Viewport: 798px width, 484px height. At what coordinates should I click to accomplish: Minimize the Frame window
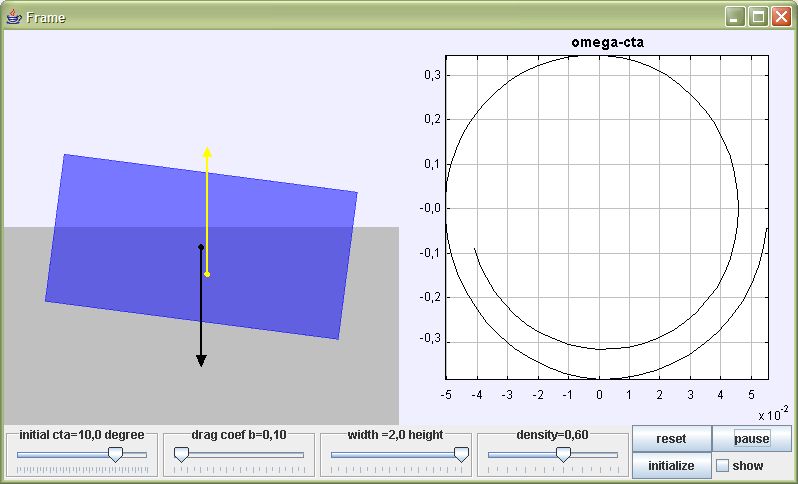[734, 17]
